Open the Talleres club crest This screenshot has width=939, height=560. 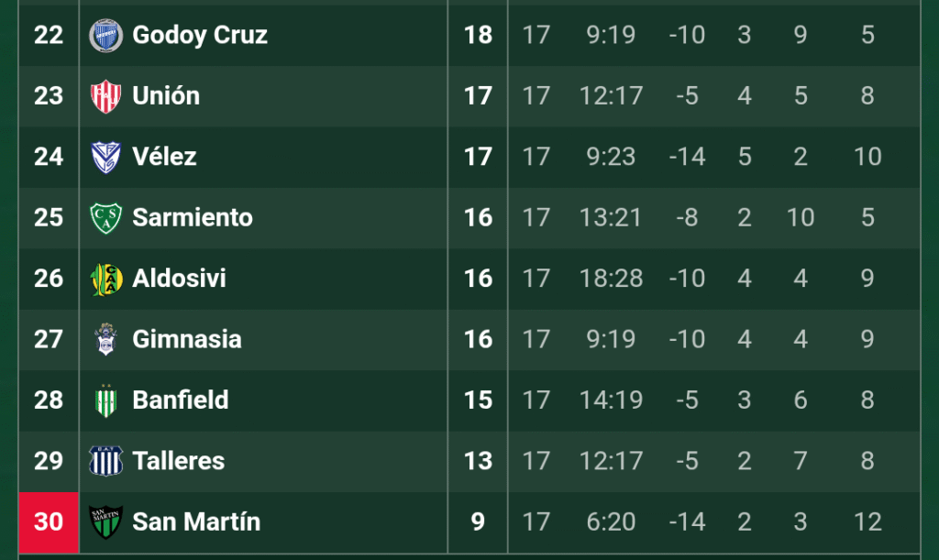105,461
